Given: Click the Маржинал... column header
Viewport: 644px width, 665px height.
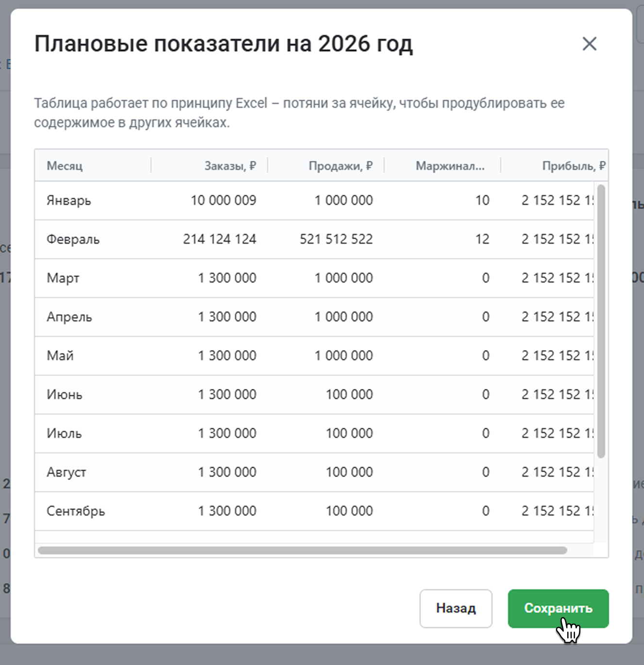Looking at the screenshot, I should click(x=450, y=166).
